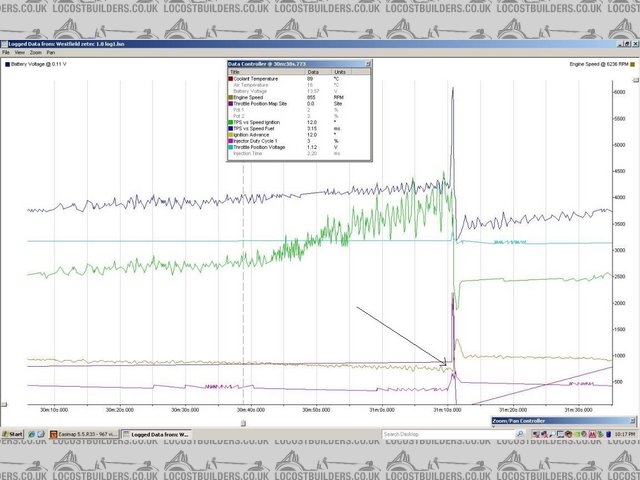The image size is (640, 480).
Task: Select the TPS vs Speed Fuel row
Action: (299, 129)
